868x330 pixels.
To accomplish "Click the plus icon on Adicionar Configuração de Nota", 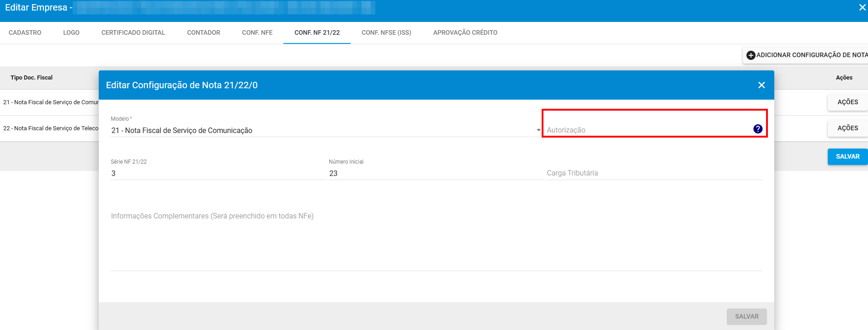I will pos(751,55).
